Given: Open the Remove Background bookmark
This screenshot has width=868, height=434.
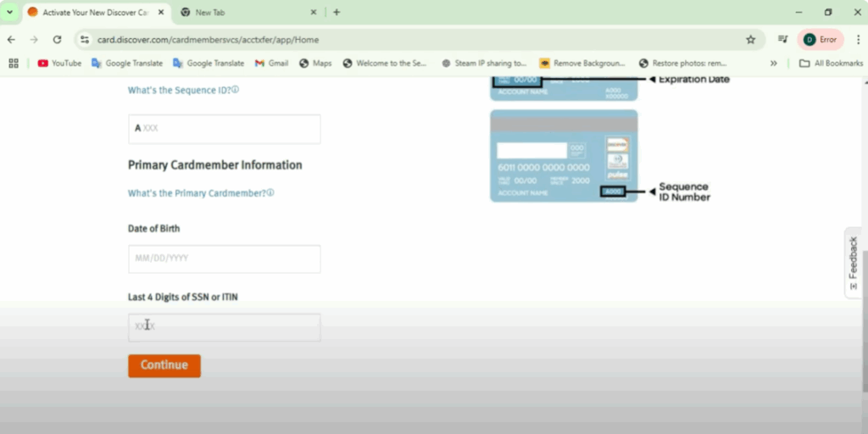Looking at the screenshot, I should click(x=582, y=63).
